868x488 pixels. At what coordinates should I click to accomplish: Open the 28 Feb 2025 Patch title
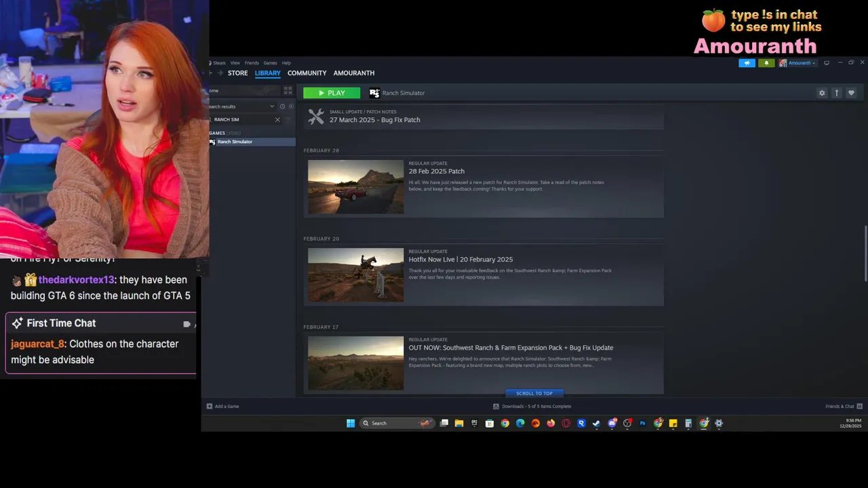pos(436,171)
